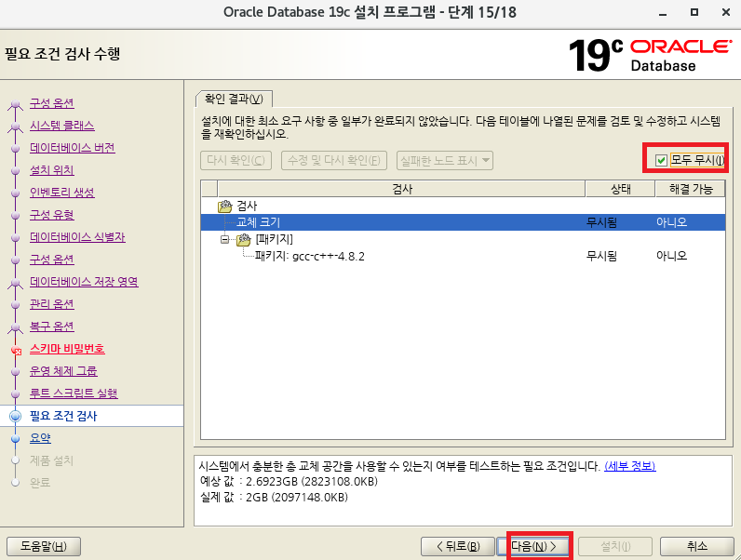The image size is (741, 560).
Task: Click the [패키지] tree label
Action: (x=274, y=239)
